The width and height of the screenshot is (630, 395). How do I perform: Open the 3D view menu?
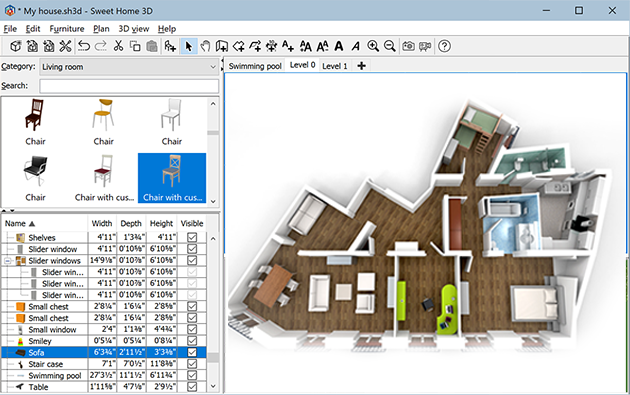point(133,29)
